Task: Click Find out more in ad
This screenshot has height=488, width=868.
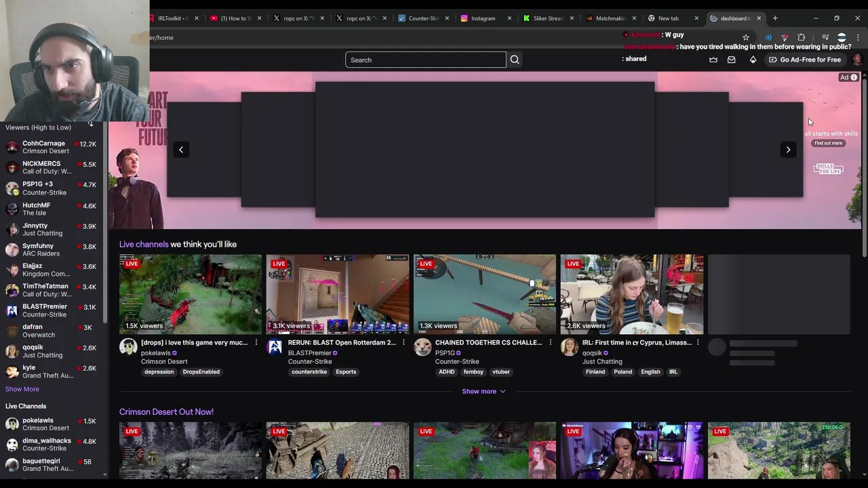Action: pos(828,143)
